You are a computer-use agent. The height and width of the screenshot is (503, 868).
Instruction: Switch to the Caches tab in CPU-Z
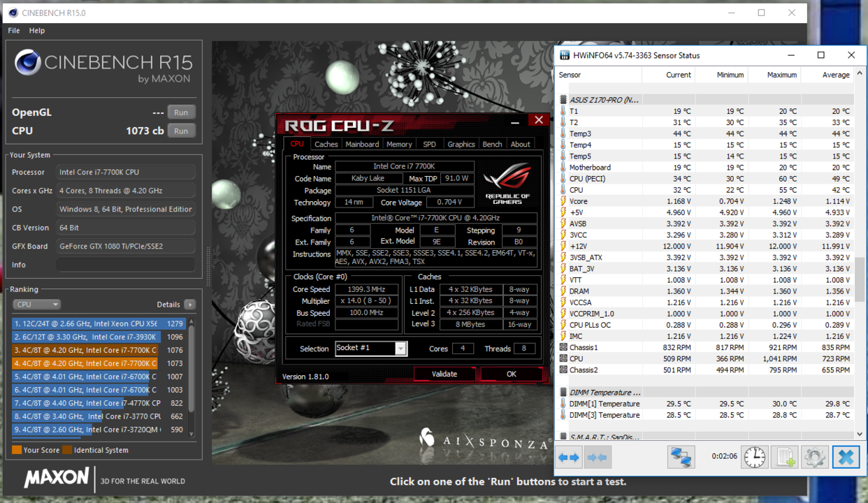pyautogui.click(x=326, y=144)
